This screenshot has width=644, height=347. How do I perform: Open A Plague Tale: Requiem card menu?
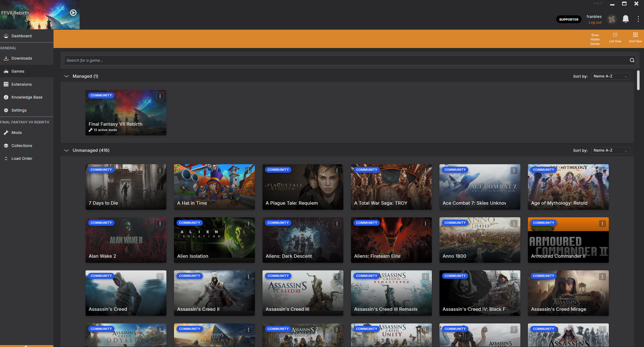(x=337, y=170)
